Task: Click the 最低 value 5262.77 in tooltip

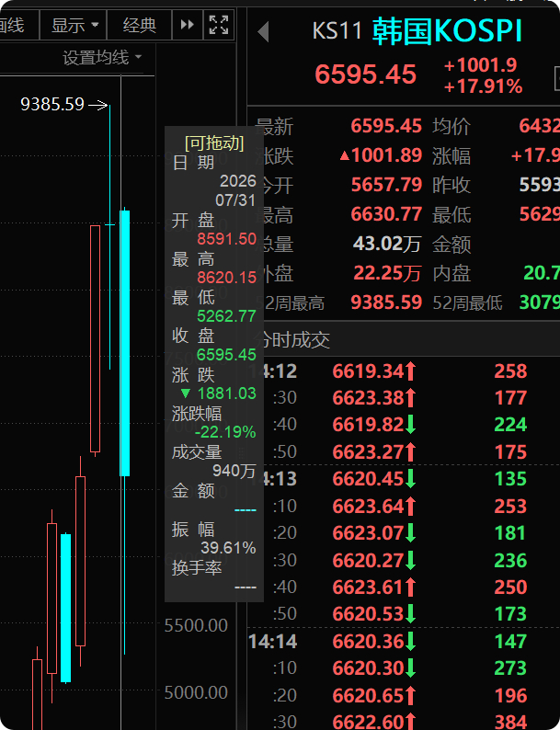Action: (x=227, y=316)
